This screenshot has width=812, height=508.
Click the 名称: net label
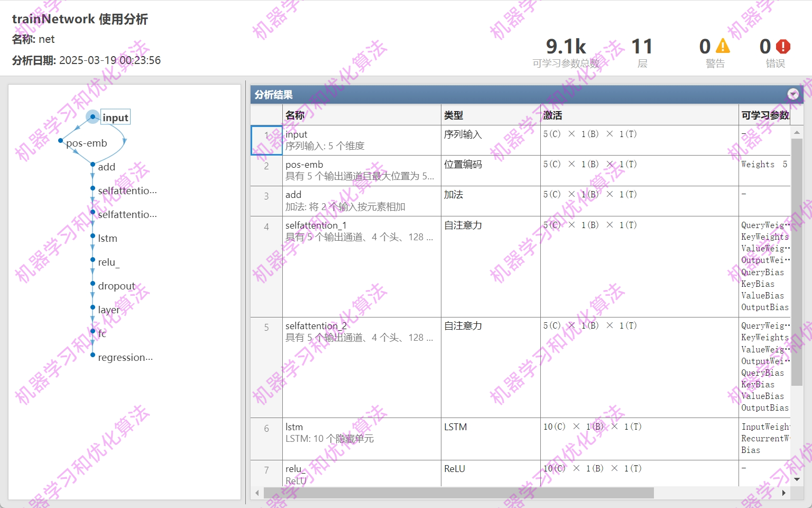coord(33,39)
